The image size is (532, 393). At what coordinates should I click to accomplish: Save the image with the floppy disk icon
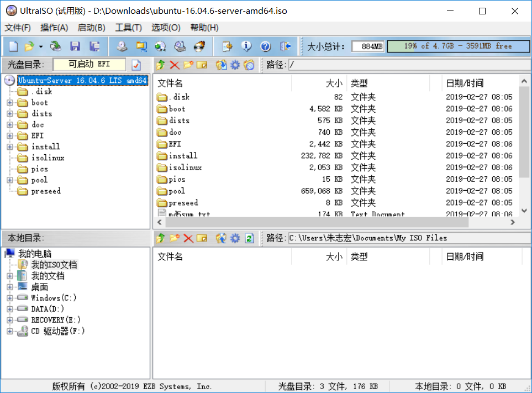75,46
